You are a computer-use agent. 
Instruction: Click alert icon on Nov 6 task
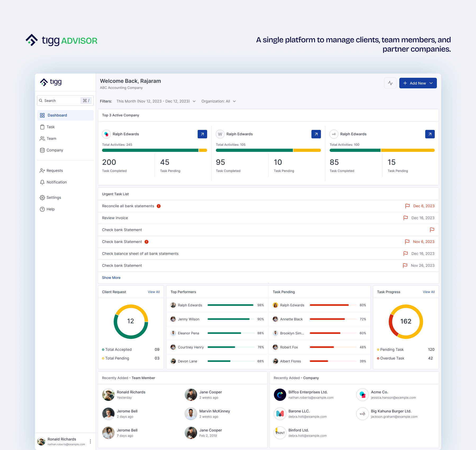coord(147,242)
